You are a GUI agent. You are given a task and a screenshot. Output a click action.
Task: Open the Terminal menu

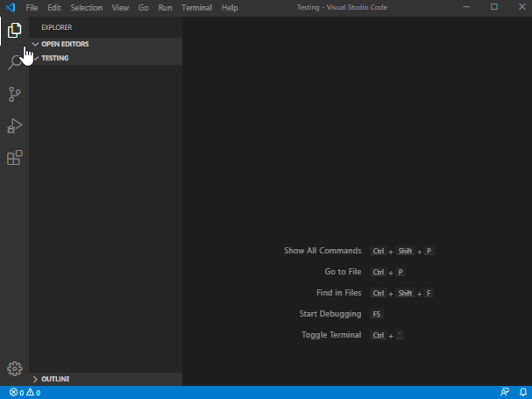(197, 8)
